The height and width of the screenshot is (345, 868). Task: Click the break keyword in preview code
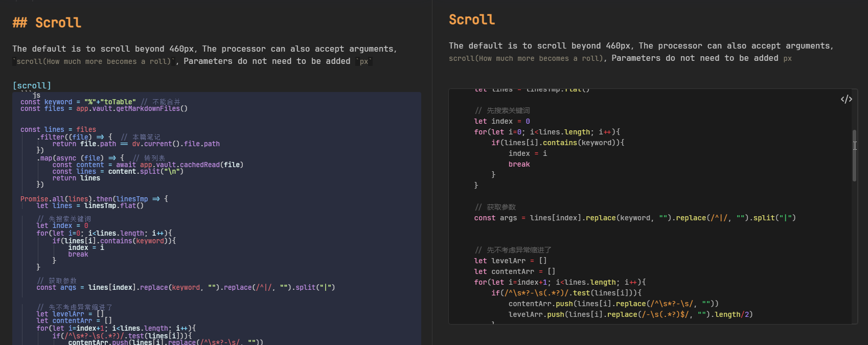519,164
